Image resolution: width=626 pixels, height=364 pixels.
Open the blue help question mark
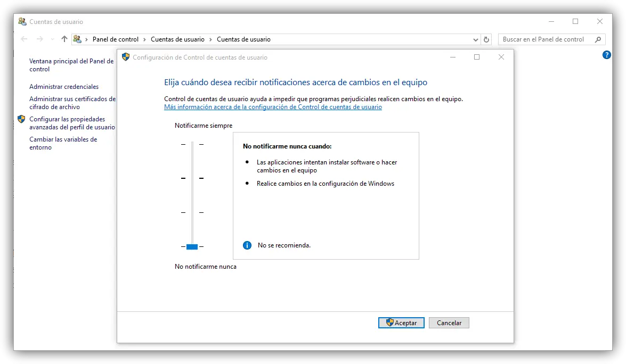(x=606, y=55)
